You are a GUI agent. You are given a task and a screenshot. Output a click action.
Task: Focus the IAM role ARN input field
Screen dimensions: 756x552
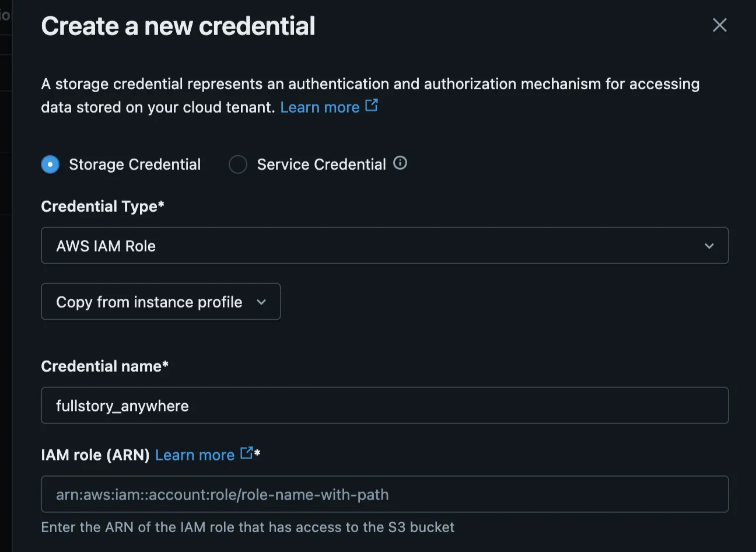[384, 494]
